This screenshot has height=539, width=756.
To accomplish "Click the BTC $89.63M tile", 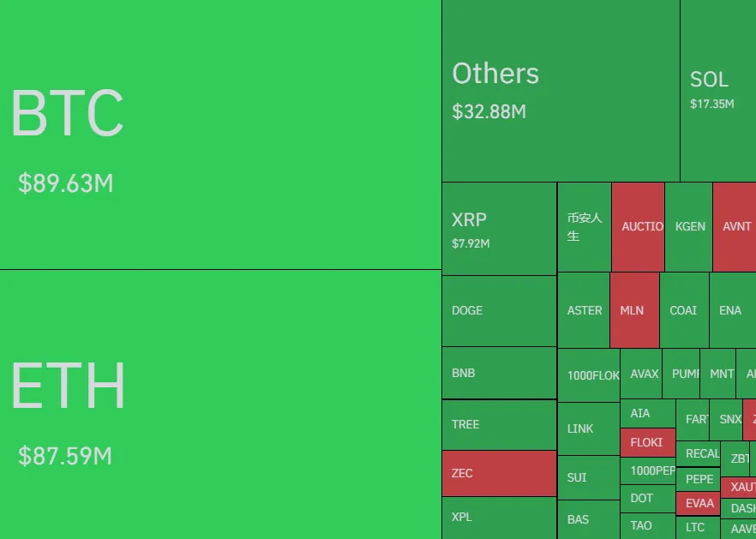I will click(x=220, y=135).
